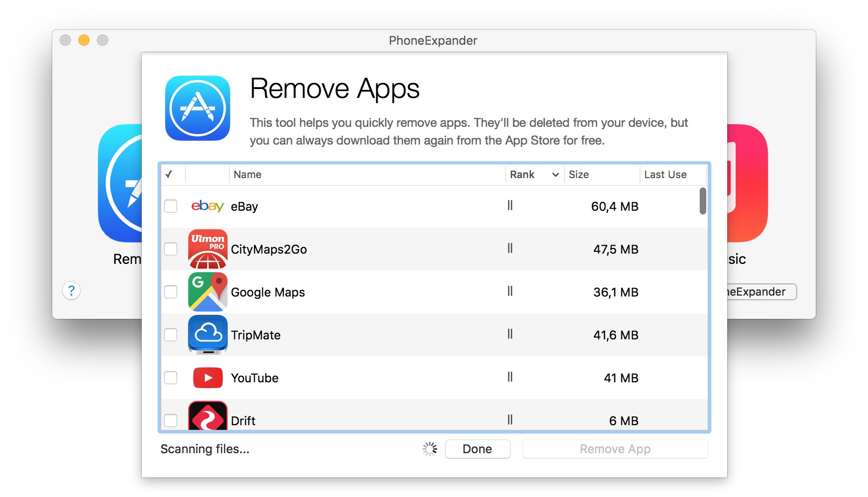Sort the list by Size column

click(602, 174)
